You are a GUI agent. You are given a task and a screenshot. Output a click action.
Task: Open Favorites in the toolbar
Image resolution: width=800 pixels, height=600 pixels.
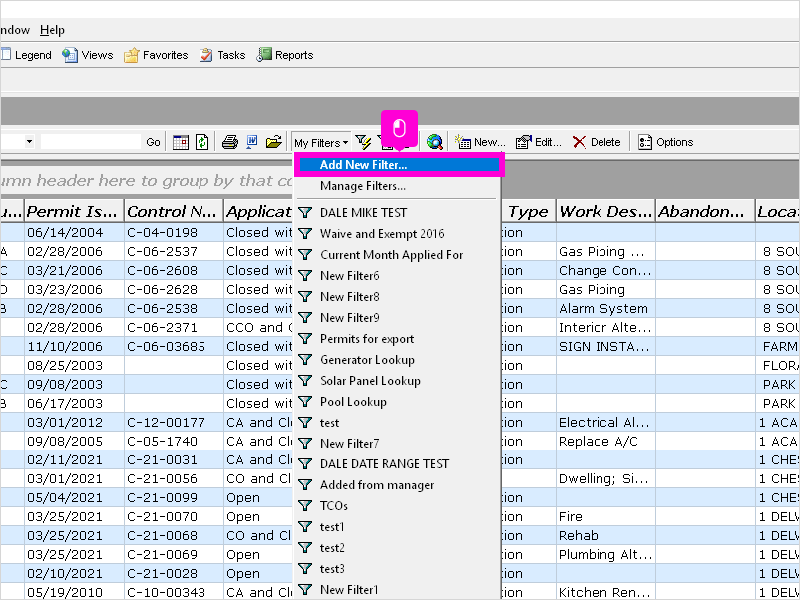click(x=156, y=55)
